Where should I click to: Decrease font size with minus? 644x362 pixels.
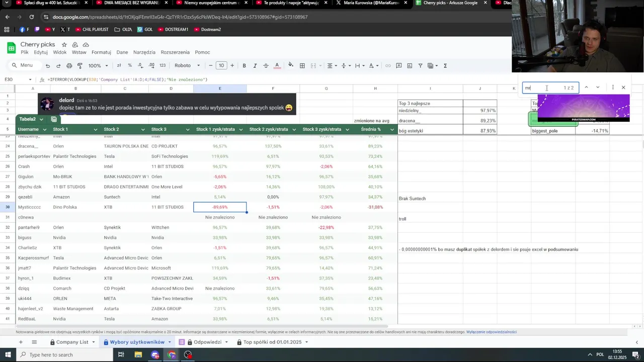(211, 65)
